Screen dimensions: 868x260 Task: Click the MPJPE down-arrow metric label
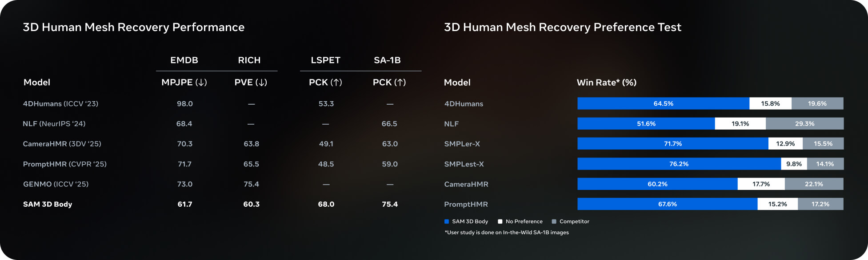(184, 82)
